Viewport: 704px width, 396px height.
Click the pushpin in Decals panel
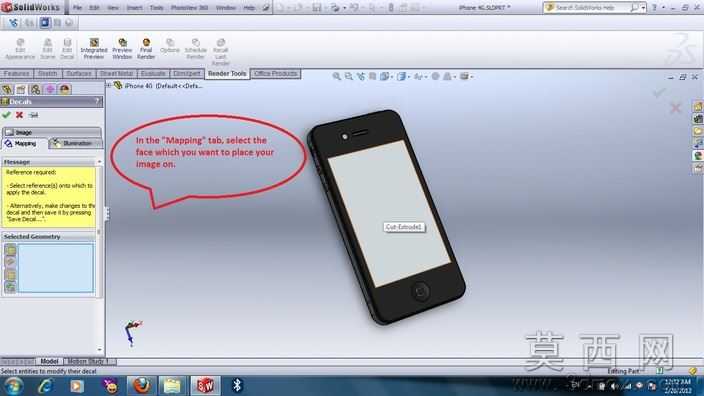tap(33, 115)
